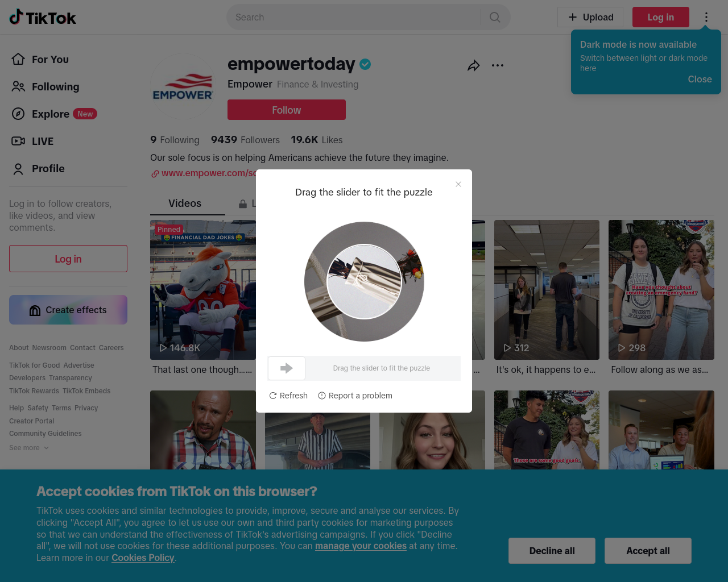Screen dimensions: 728x582
Task: Click Accept all cookies
Action: 648,551
